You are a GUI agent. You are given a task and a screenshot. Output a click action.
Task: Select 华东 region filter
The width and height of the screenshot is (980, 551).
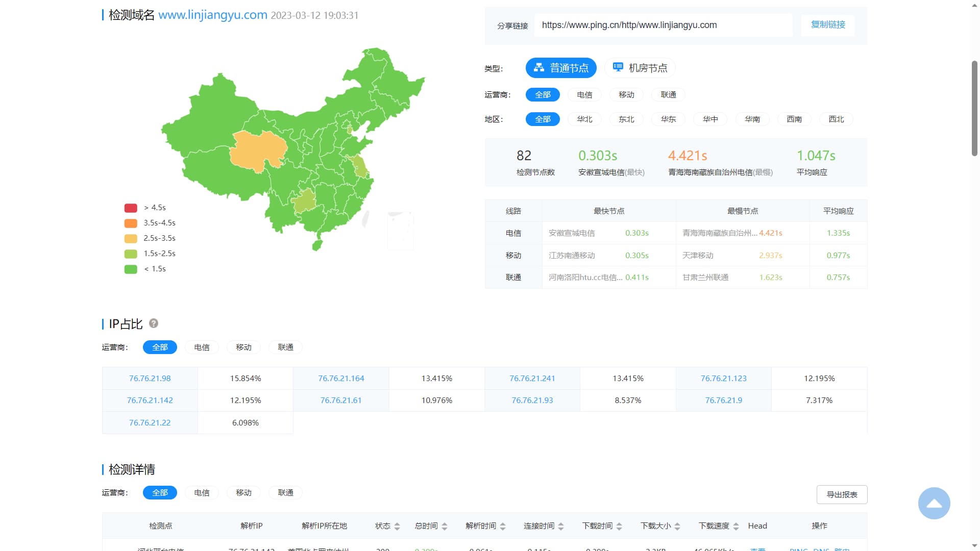[668, 119]
